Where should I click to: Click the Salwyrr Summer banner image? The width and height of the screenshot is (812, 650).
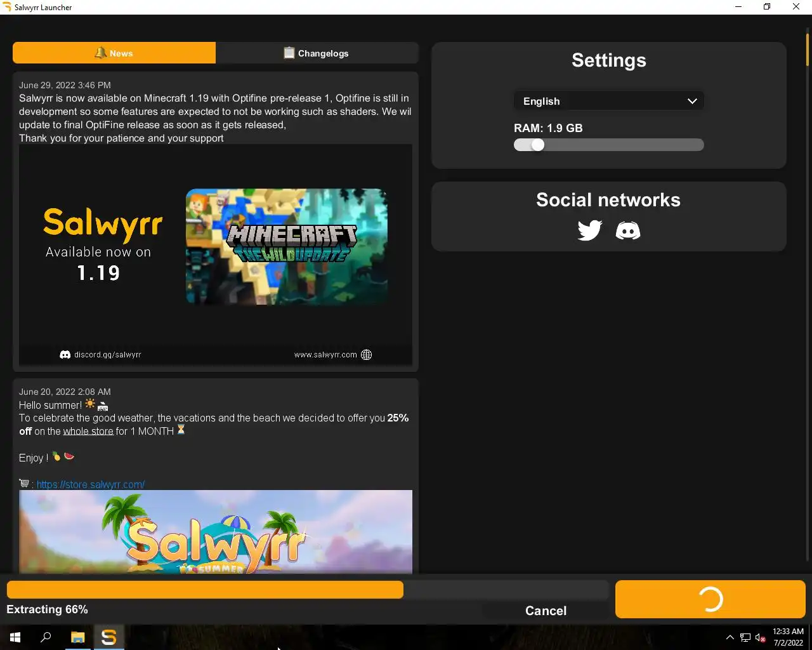coord(216,532)
